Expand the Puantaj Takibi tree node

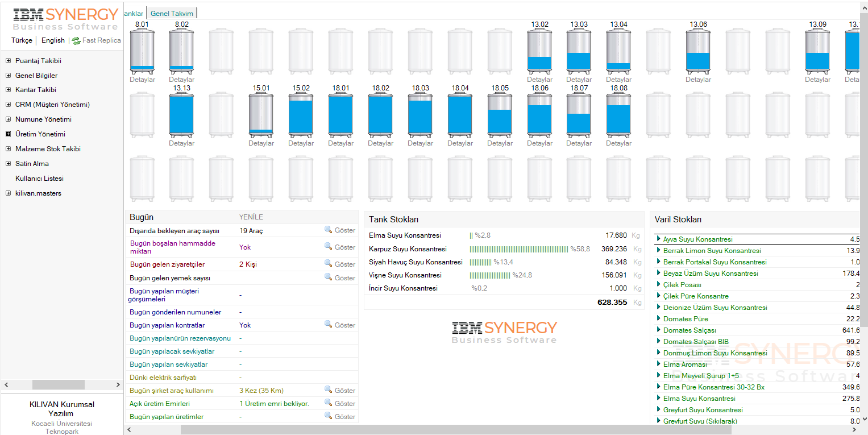(8, 61)
